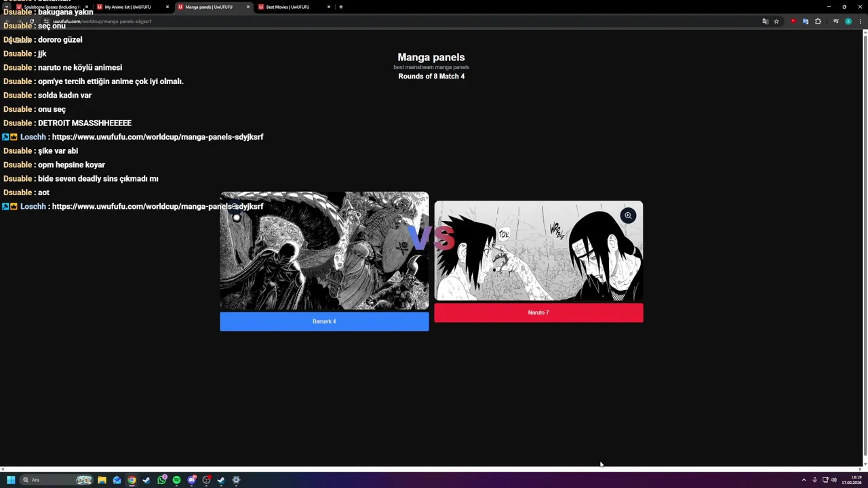Image resolution: width=868 pixels, height=488 pixels.
Task: Click the translate page icon
Action: click(766, 21)
